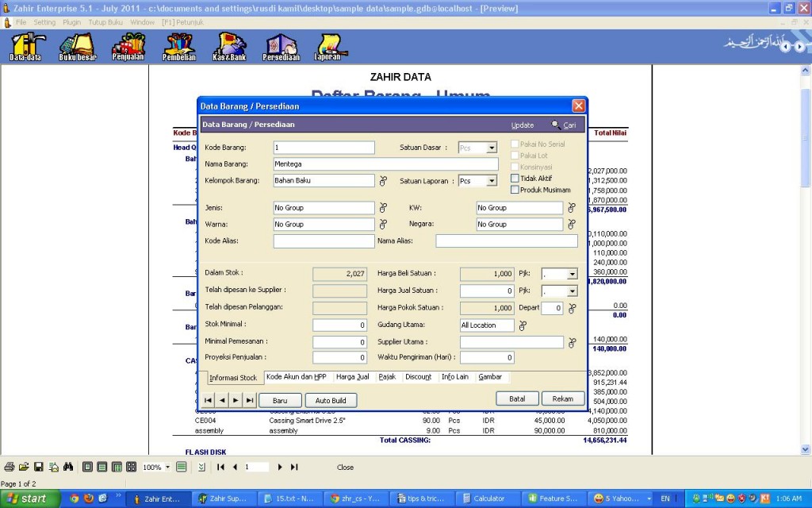The height and width of the screenshot is (508, 812).
Task: Toggle the Pakai No Serial checkbox
Action: [x=515, y=144]
